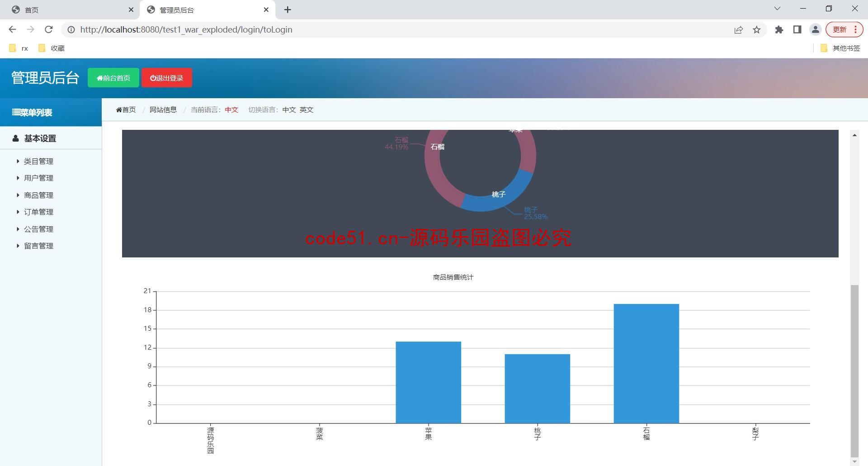868x466 pixels.
Task: Toggle the browser side panel icon
Action: [797, 30]
